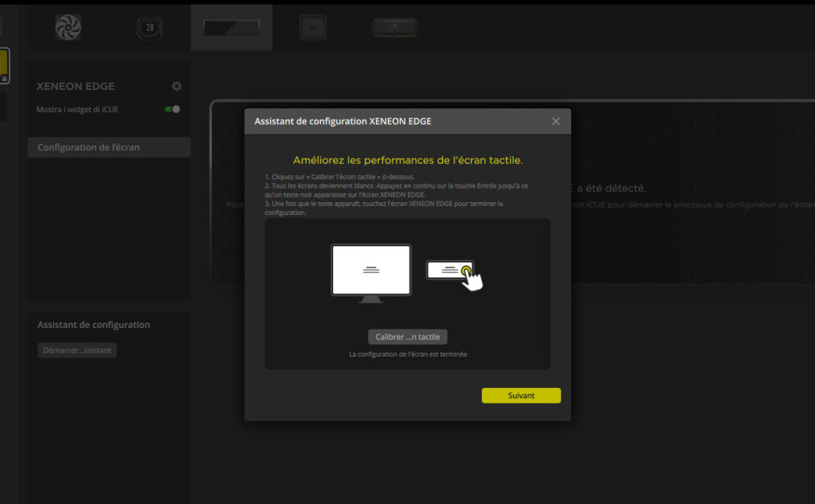
Task: Open Configuration de l'écran menu item
Action: [x=109, y=147]
